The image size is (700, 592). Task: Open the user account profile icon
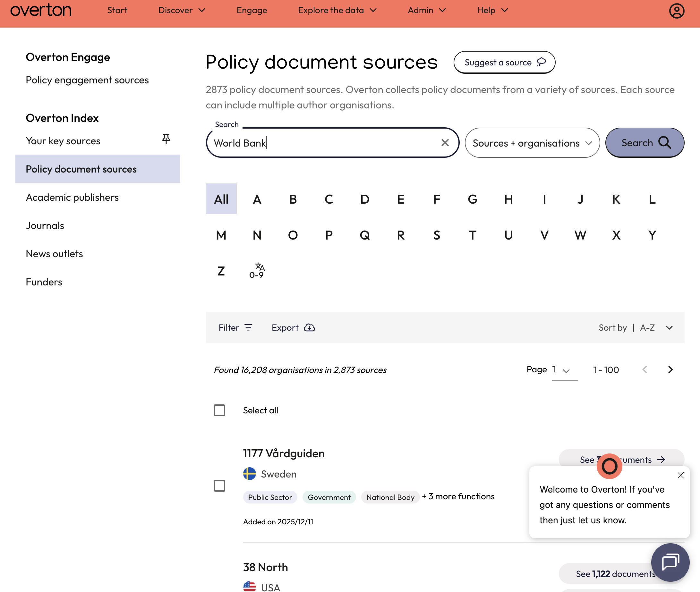[677, 11]
